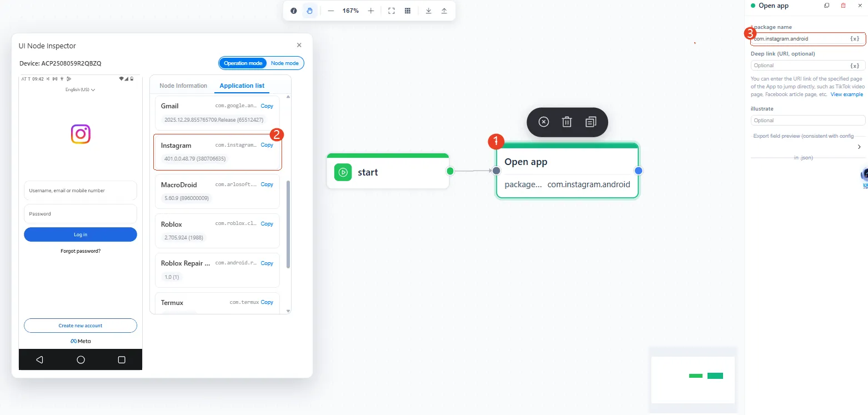The image size is (868, 415).
Task: Click the 167% zoom level
Action: (350, 11)
